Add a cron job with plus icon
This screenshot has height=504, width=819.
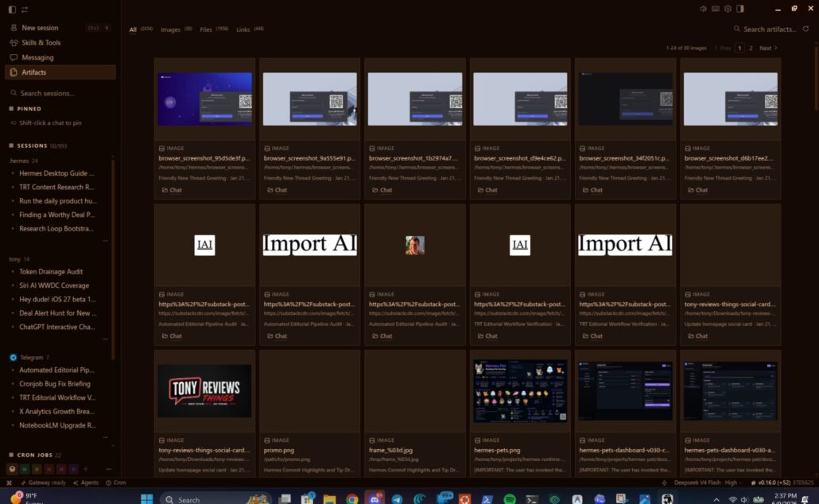point(86,469)
